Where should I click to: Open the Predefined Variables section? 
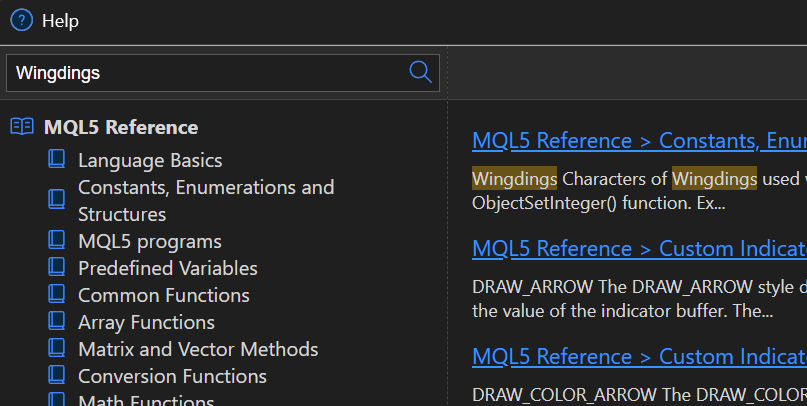167,268
